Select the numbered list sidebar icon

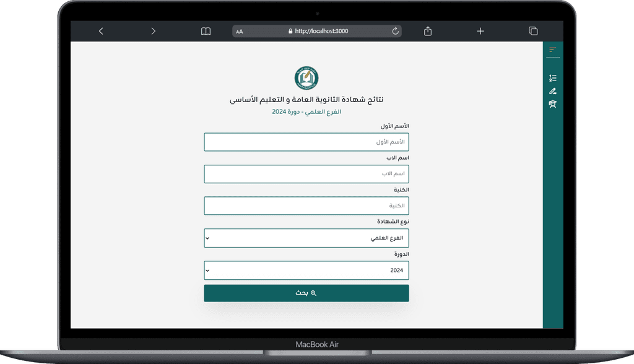point(553,78)
